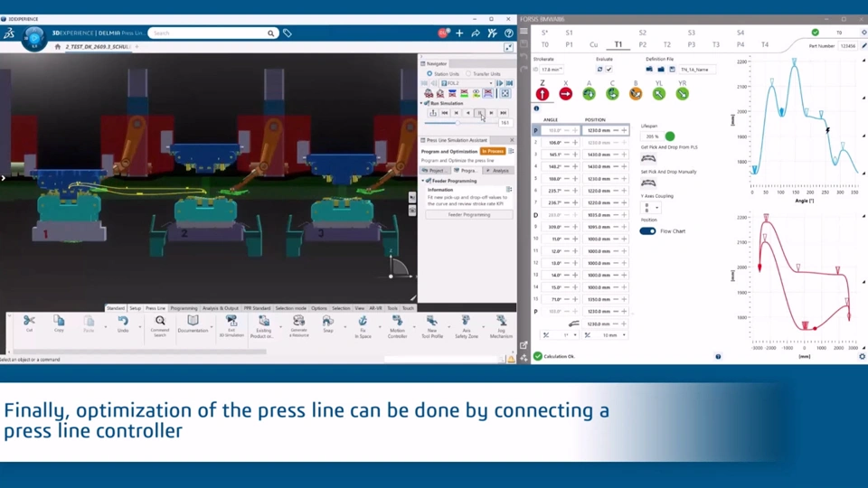Click the Snap tool
The width and height of the screenshot is (868, 488).
[328, 324]
